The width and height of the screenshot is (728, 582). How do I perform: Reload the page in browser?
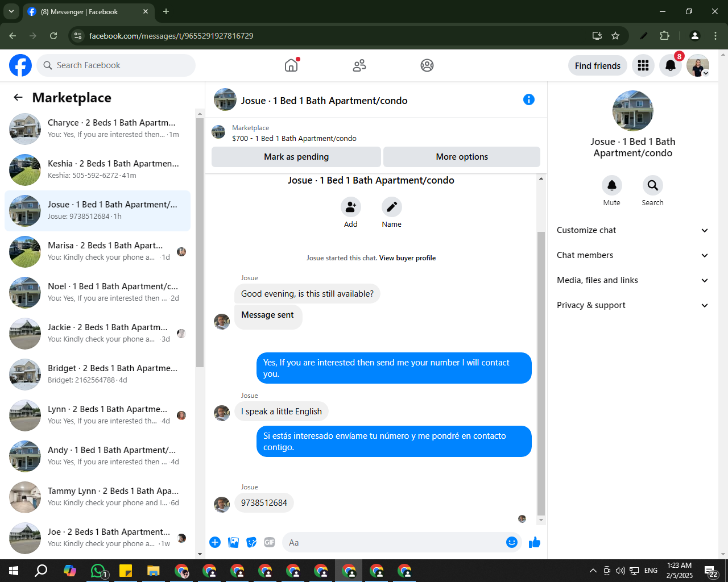(53, 36)
